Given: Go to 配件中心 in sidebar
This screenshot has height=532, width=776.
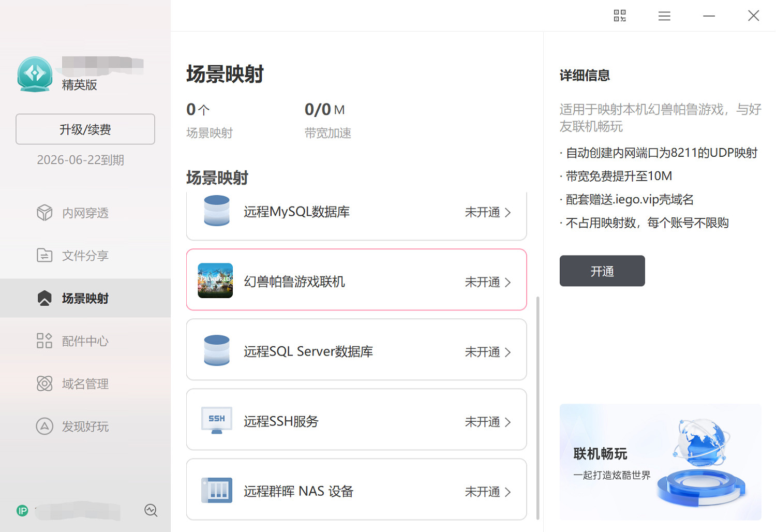Looking at the screenshot, I should point(85,341).
